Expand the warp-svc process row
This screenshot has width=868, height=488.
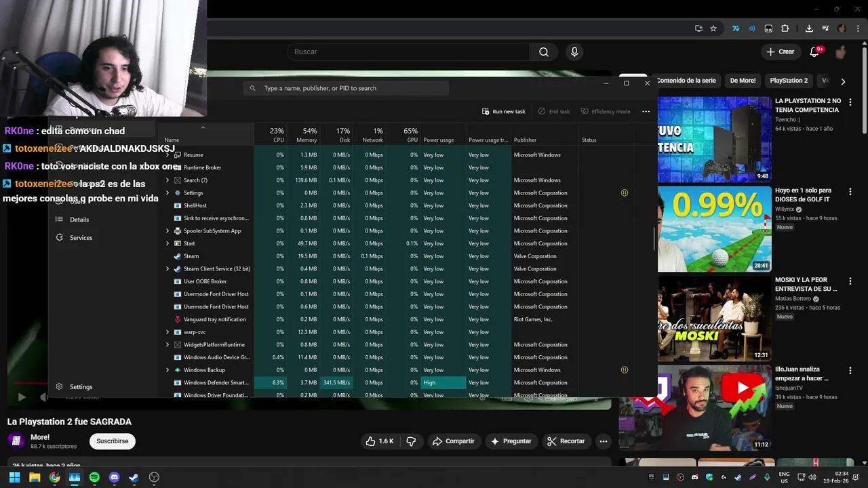(x=167, y=332)
